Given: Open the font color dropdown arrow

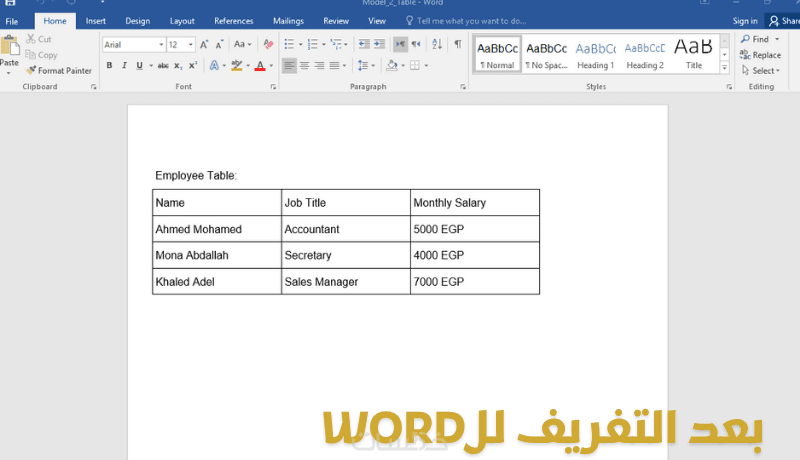Looking at the screenshot, I should click(x=271, y=65).
